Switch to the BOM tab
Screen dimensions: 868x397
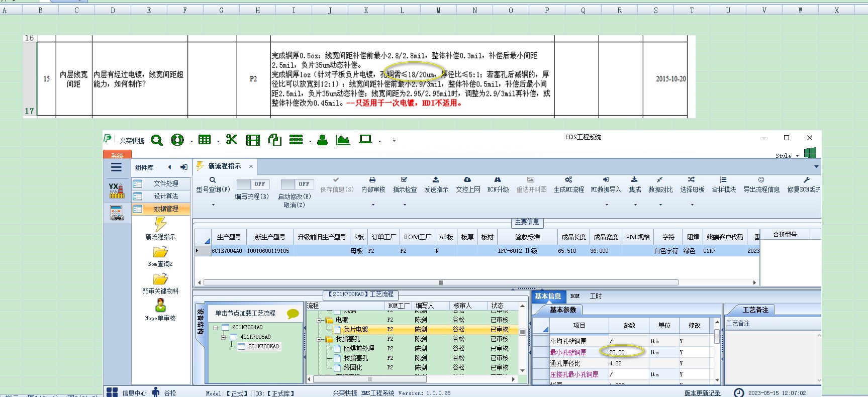point(575,296)
